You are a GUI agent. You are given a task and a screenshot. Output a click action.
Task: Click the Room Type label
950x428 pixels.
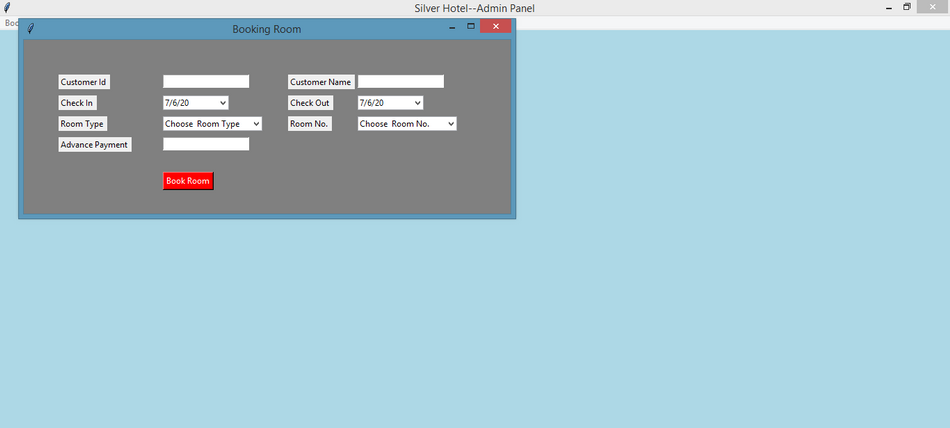coord(82,124)
